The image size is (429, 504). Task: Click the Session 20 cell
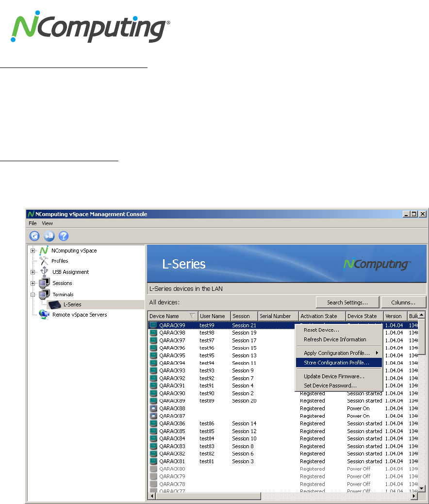coord(244,401)
